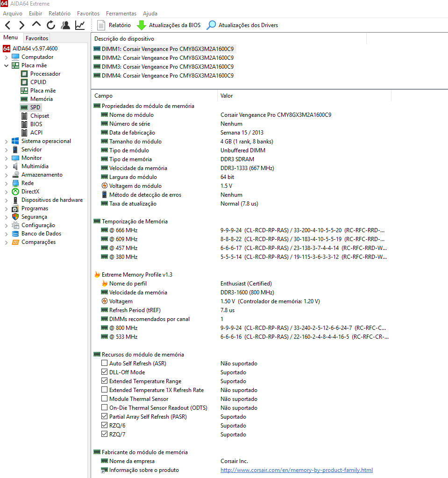
Task: Collapse the Placa mãe tree node
Action: (x=6, y=65)
